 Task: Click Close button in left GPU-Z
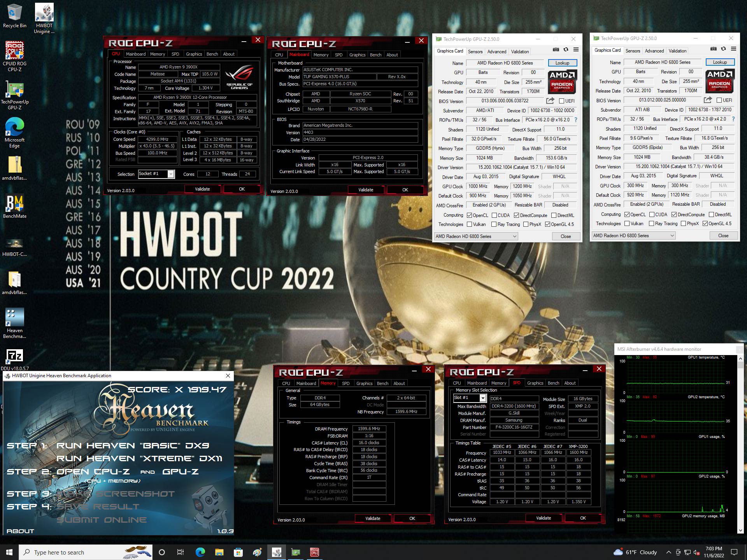click(566, 236)
